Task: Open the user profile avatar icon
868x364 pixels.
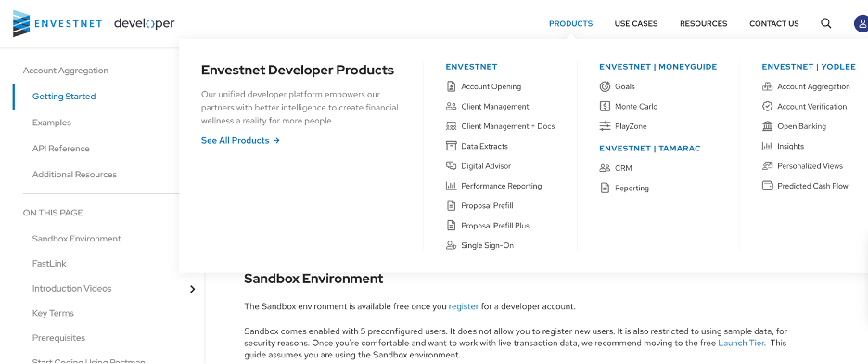Action: pos(861,23)
